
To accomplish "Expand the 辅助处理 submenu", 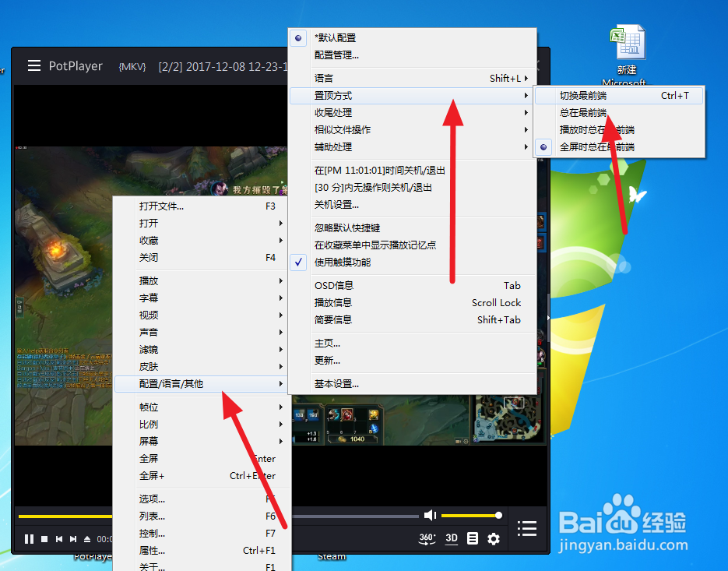I will [x=413, y=147].
